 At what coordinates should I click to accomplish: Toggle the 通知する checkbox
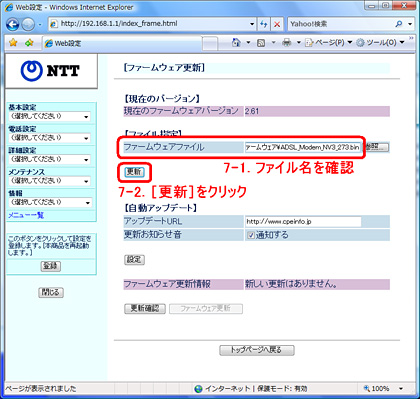click(x=251, y=235)
